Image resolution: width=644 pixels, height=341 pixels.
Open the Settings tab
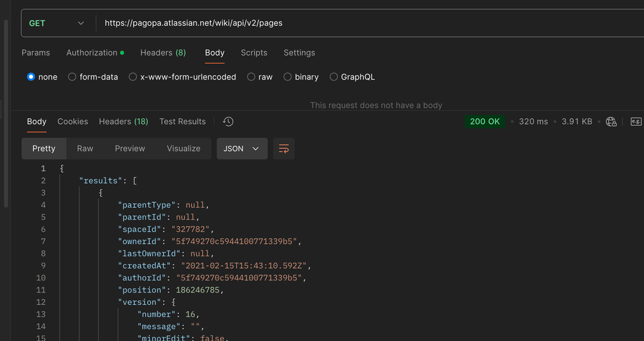[x=299, y=52]
